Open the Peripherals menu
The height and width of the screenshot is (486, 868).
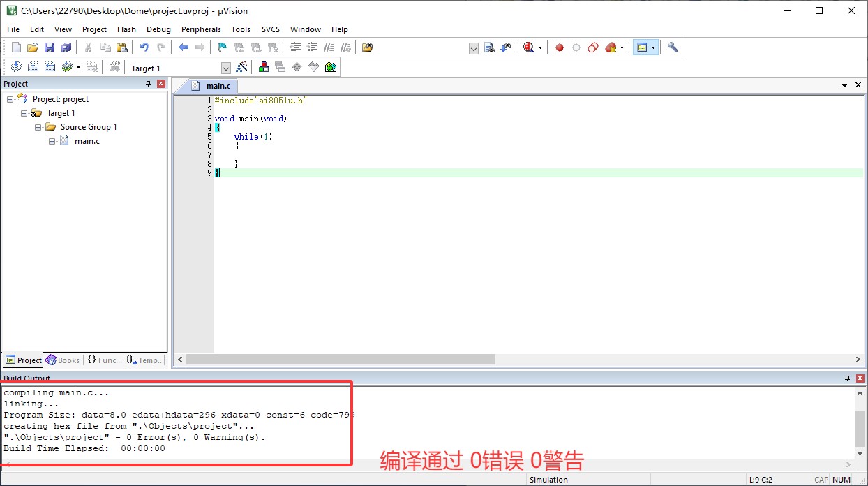point(201,29)
